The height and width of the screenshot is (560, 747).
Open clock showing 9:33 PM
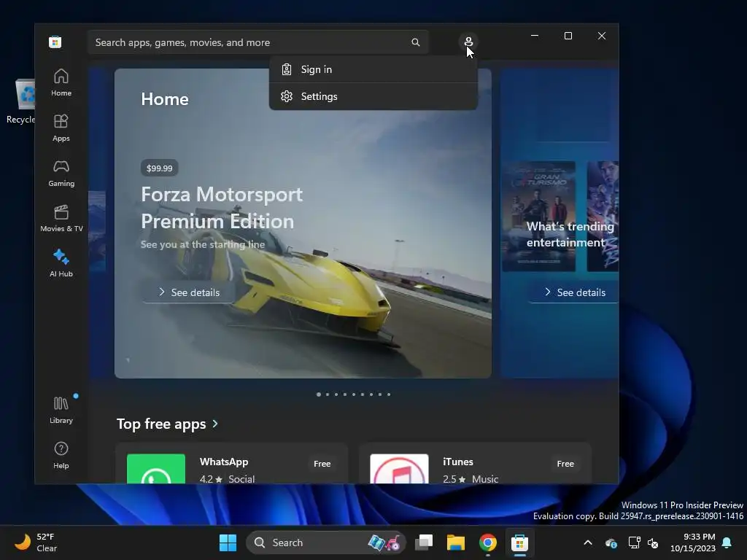coord(693,542)
